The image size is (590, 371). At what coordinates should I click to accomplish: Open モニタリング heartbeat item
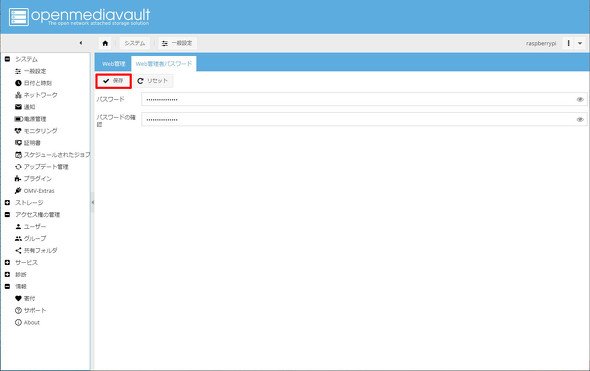point(36,131)
